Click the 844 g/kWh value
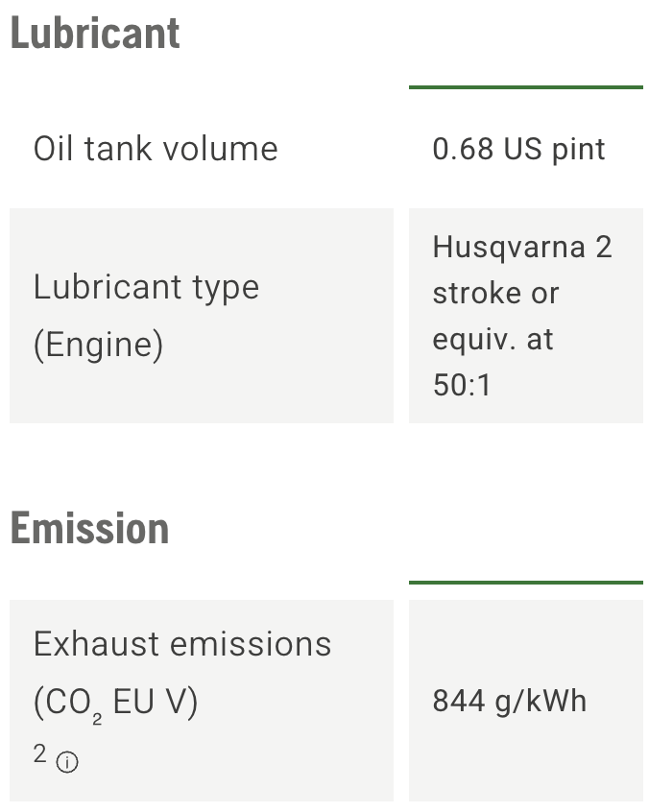The image size is (649, 812). pyautogui.click(x=510, y=702)
